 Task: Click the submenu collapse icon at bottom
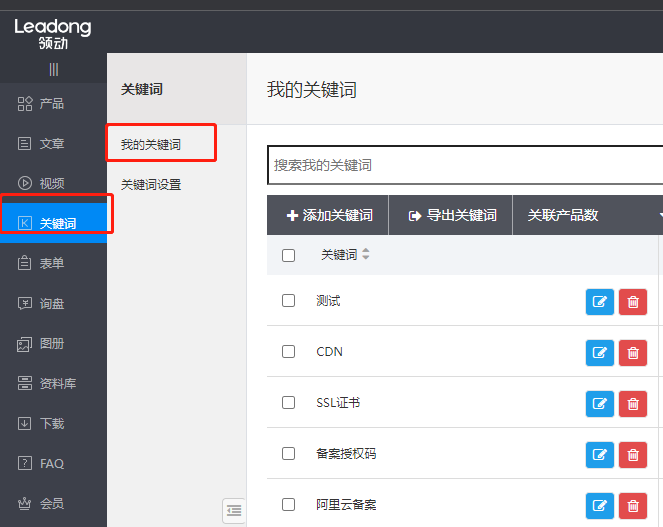(234, 510)
